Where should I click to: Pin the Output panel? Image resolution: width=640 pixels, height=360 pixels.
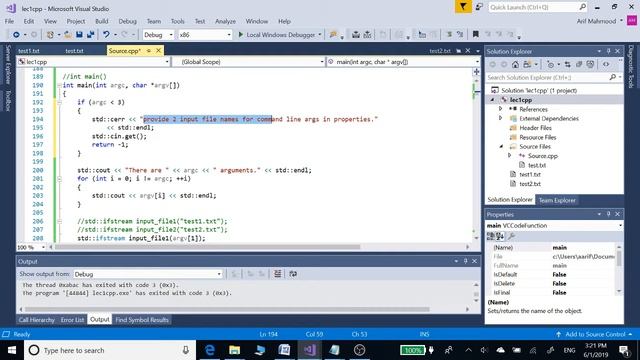point(465,261)
